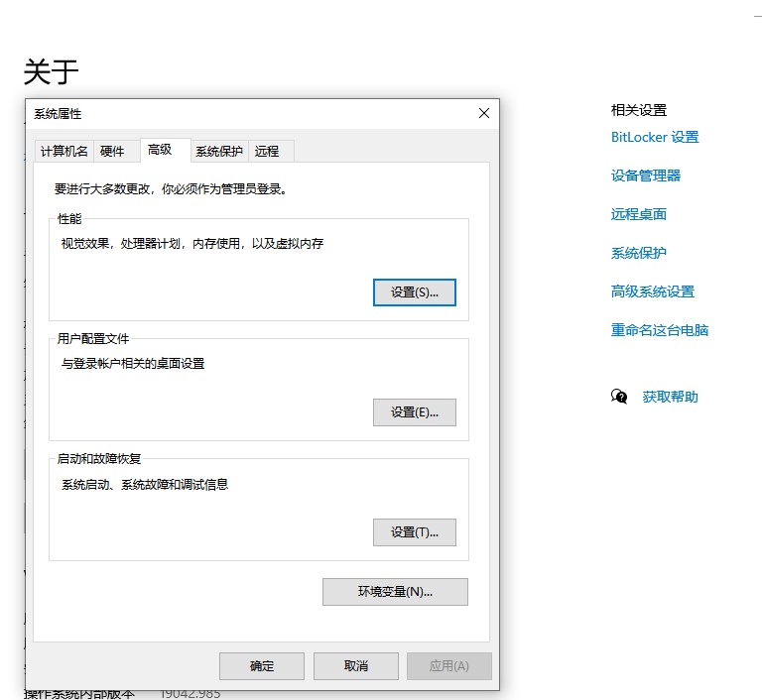Switch to the 计算机名 tab
Image resolution: width=762 pixels, height=700 pixels.
(64, 151)
